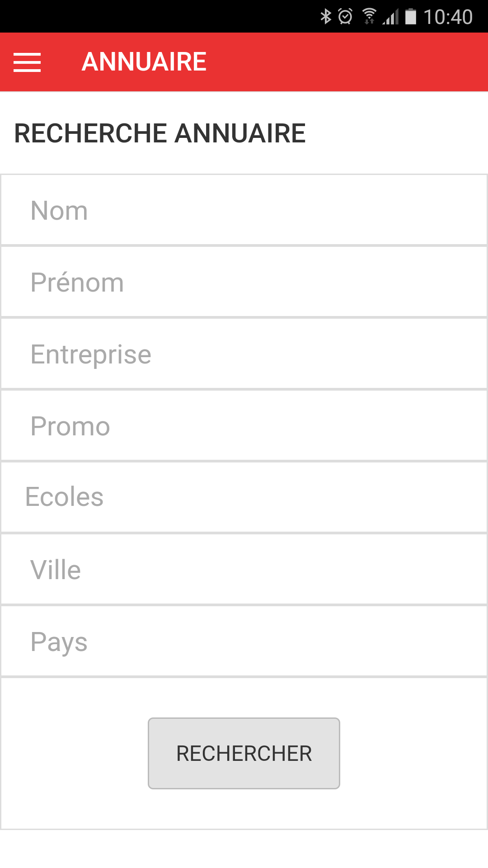The width and height of the screenshot is (488, 868).
Task: Tap the Wi-Fi signal icon
Action: point(369,17)
